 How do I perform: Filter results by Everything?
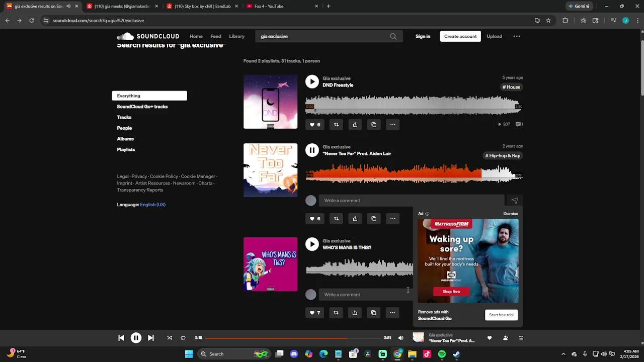point(149,96)
